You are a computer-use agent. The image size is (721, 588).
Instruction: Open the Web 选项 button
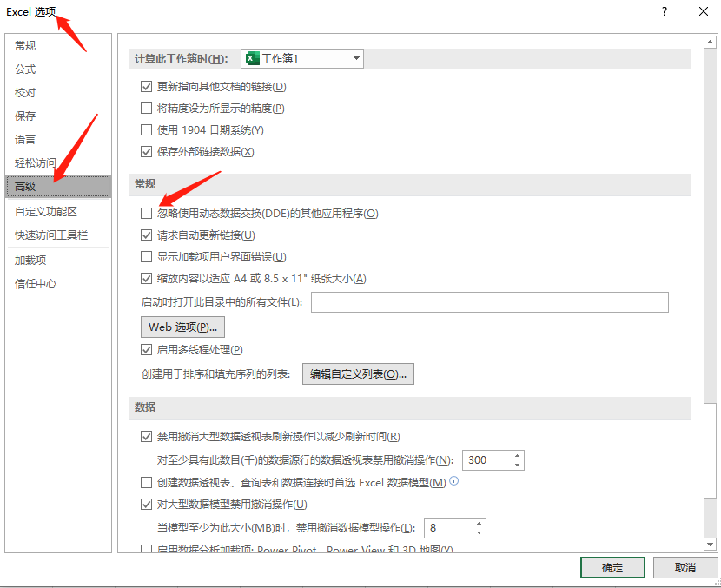pyautogui.click(x=182, y=327)
